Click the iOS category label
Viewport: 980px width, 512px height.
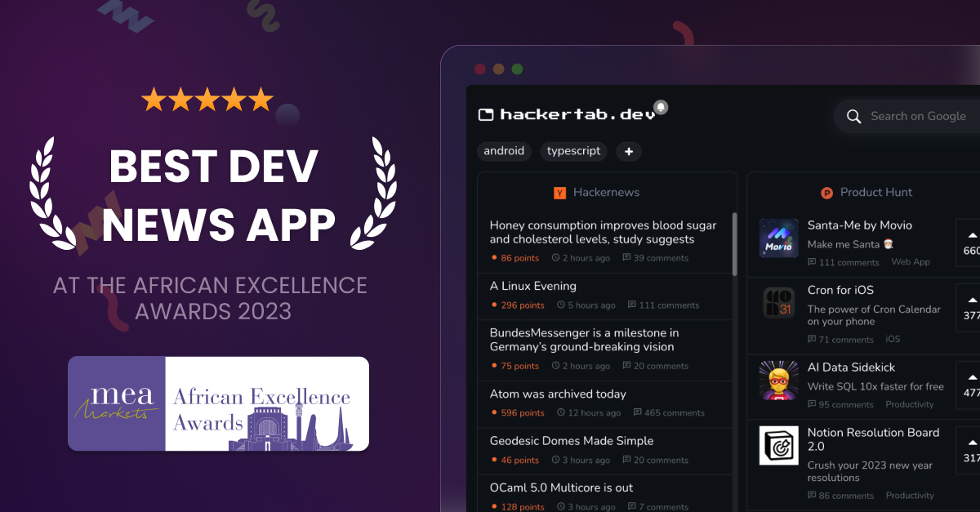pos(893,340)
